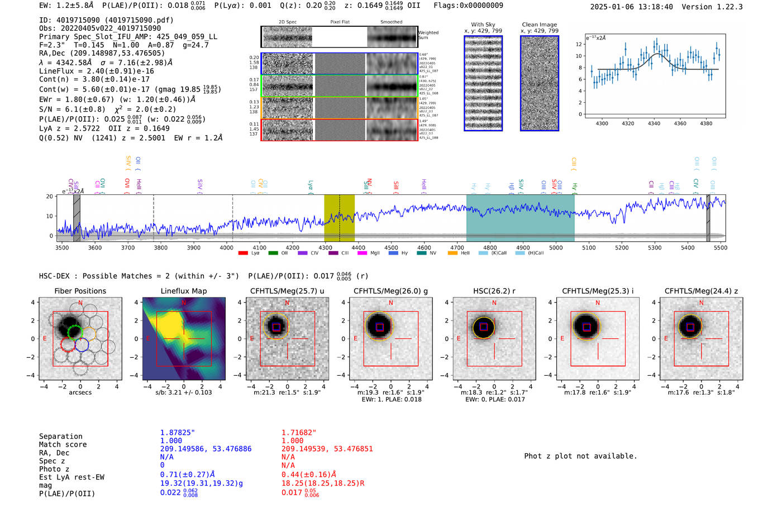Click the Primary Spec_Slot_IFU_AMP line

click(128, 36)
